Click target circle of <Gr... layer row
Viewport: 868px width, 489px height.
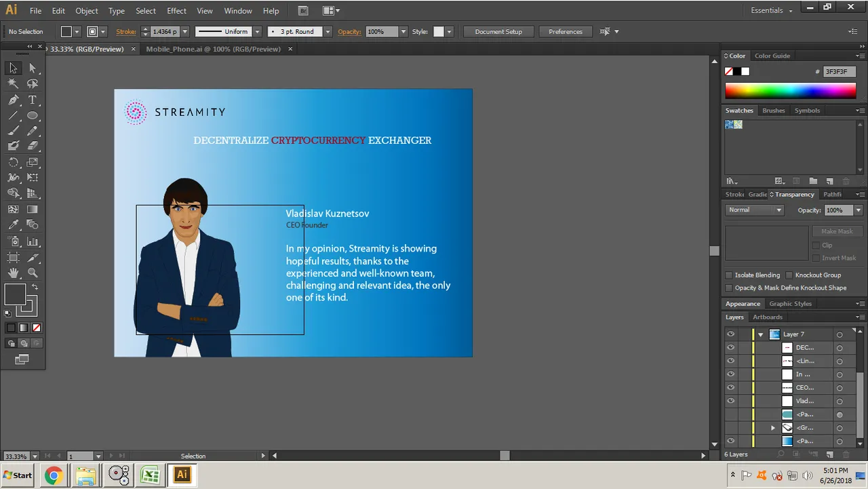click(x=840, y=428)
